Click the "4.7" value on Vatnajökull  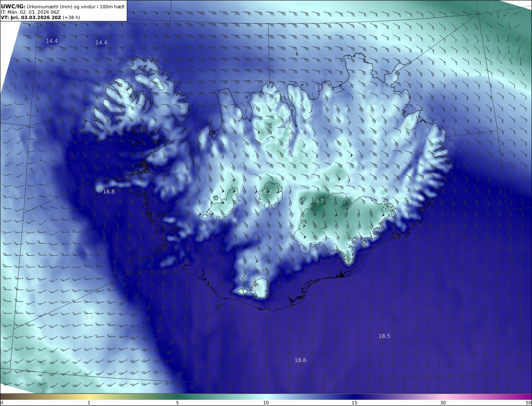tap(320, 201)
